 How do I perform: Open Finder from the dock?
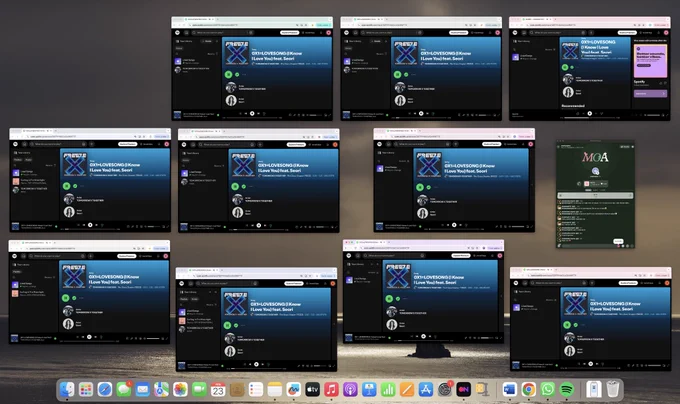point(67,389)
